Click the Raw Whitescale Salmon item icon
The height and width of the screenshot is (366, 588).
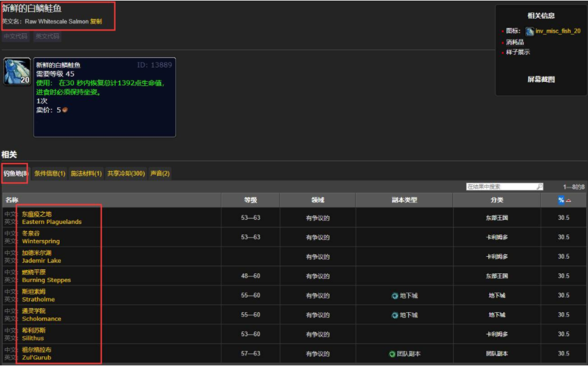coord(17,71)
